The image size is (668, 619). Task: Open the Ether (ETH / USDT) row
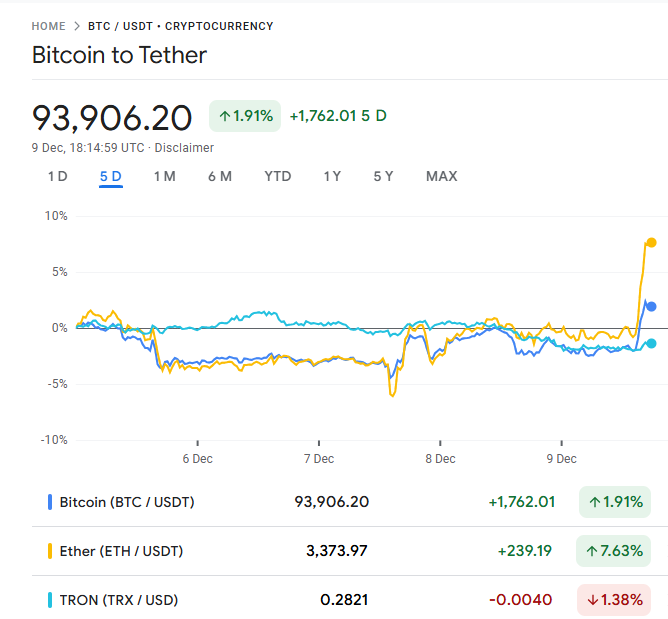[x=121, y=551]
